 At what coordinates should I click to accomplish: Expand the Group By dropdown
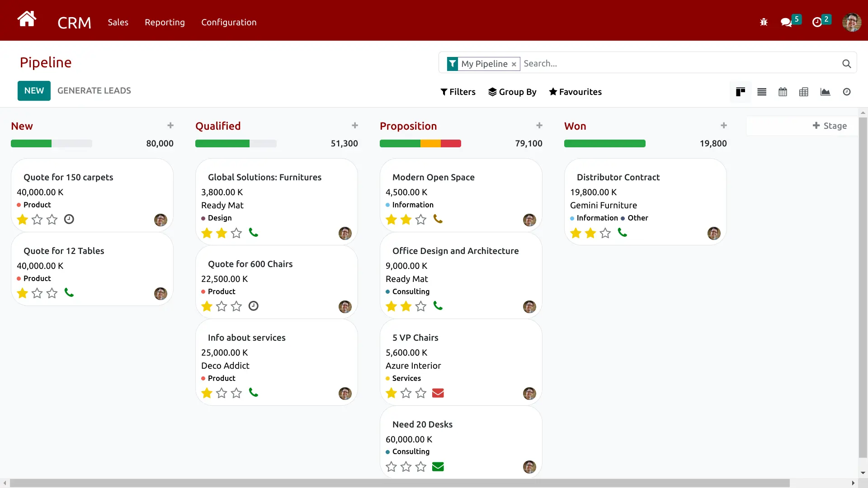pos(512,92)
